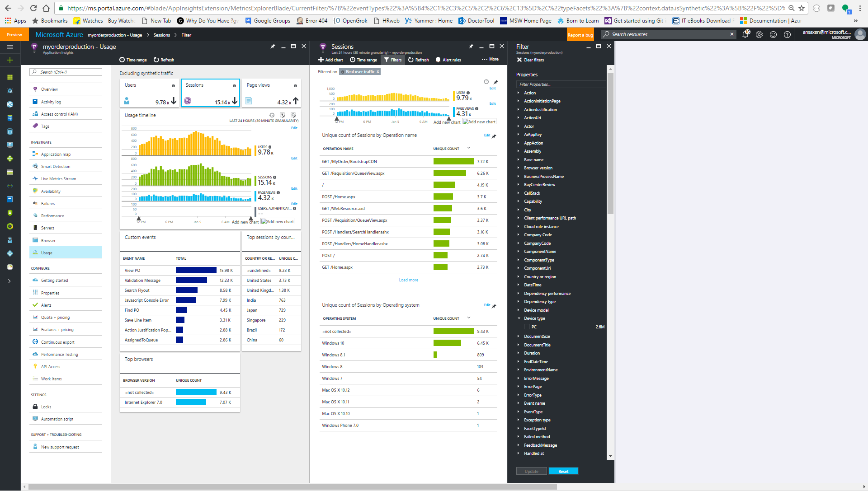Click the Add chart icon
This screenshot has height=491, width=868.
tap(321, 60)
